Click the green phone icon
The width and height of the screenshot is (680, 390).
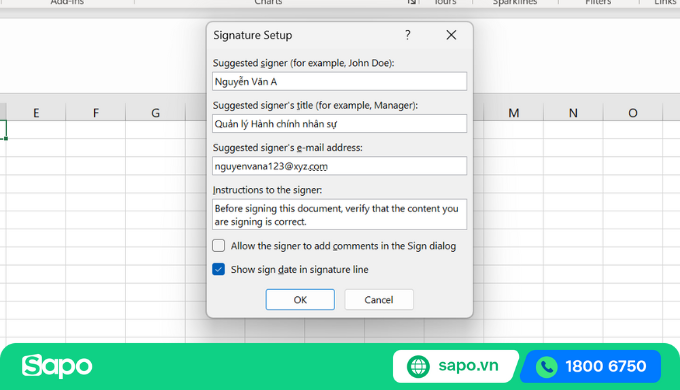click(x=547, y=367)
